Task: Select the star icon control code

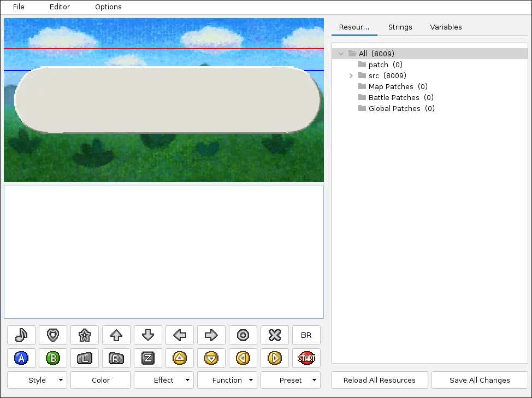Action: pos(84,335)
